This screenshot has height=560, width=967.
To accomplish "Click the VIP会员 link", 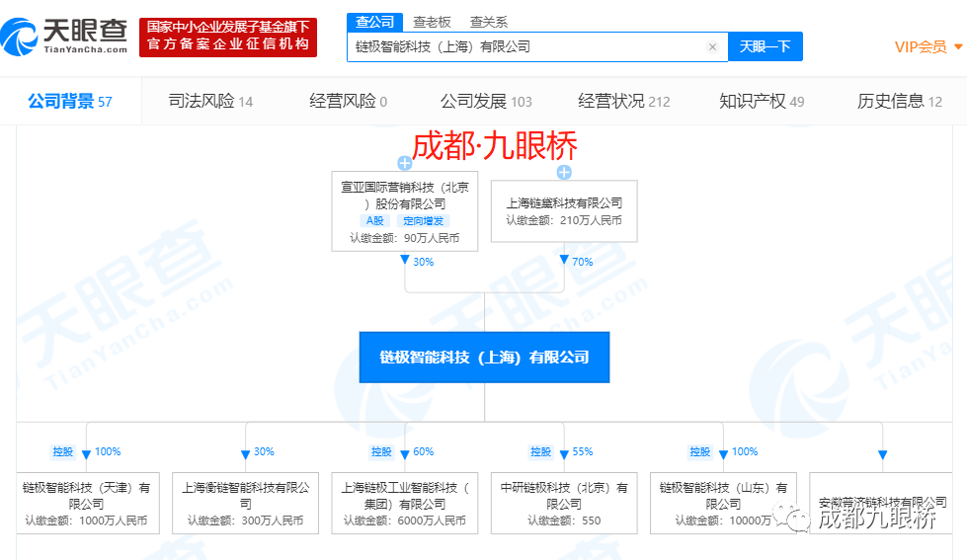I will 921,46.
